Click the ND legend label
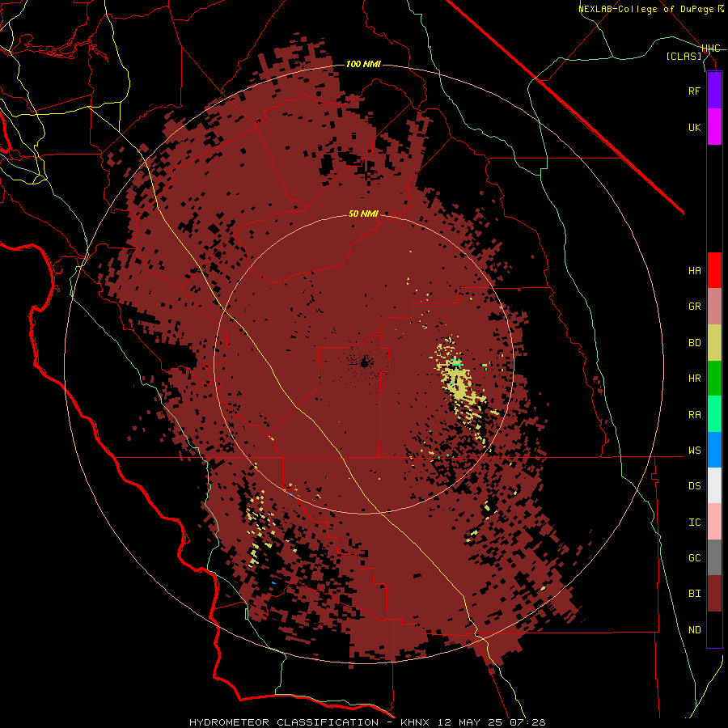This screenshot has width=728, height=728. tap(694, 630)
